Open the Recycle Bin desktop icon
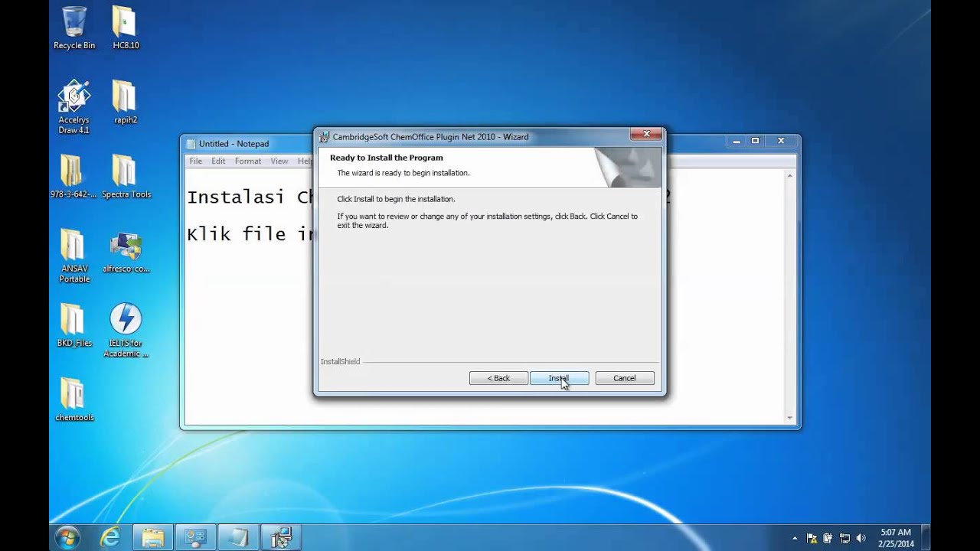980x551 pixels. click(x=74, y=28)
